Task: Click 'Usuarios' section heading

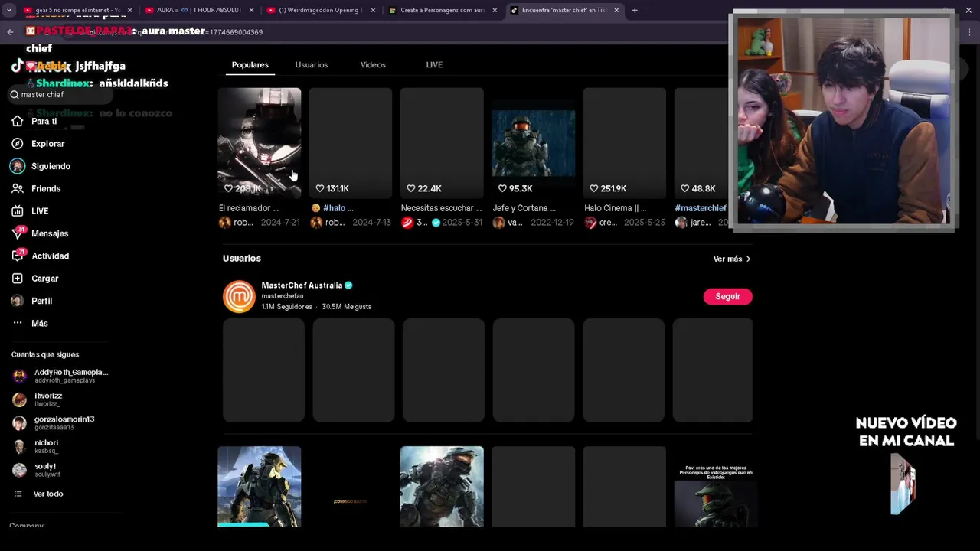Action: tap(242, 259)
